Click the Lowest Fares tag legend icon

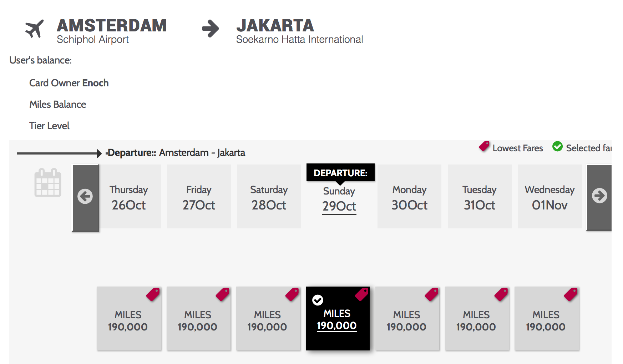[483, 146]
